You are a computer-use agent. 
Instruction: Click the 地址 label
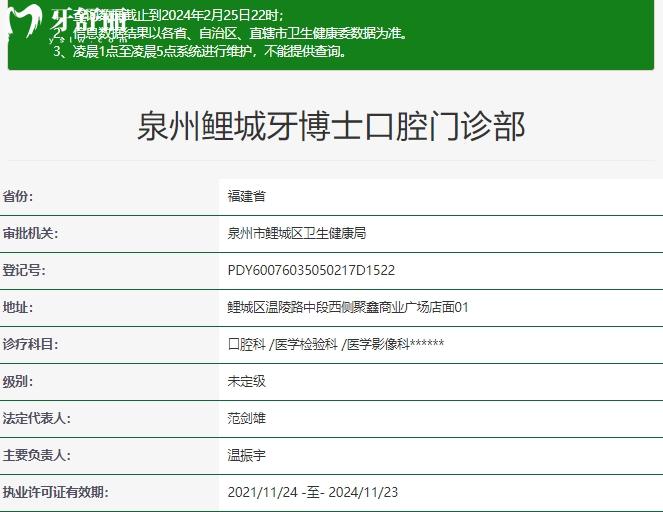click(18, 307)
